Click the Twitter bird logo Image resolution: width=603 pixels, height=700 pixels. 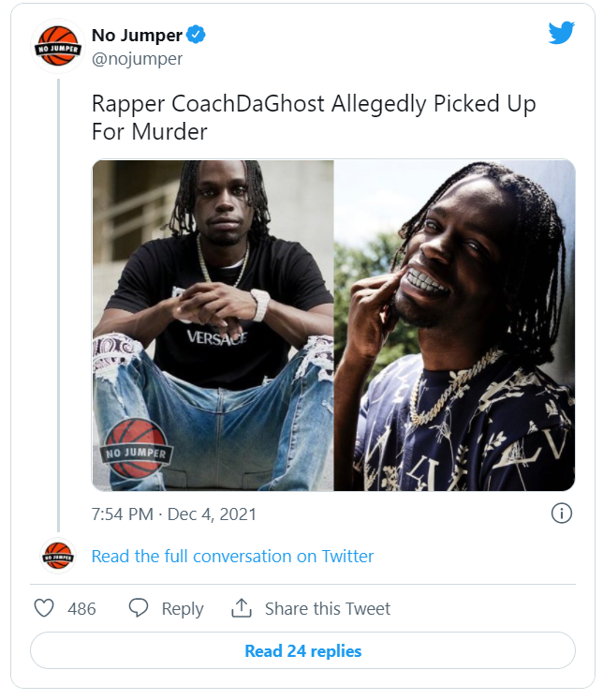coord(561,33)
